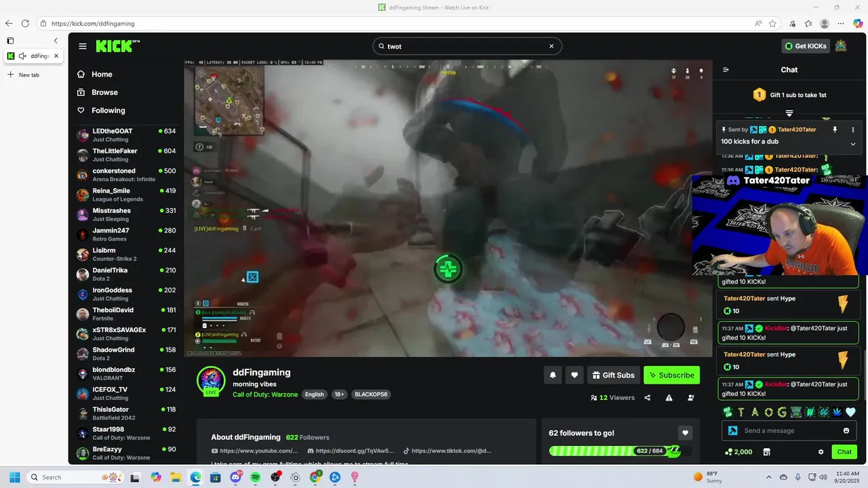Screen dimensions: 868x488
Task: Collapse the chat panel
Action: (726, 70)
